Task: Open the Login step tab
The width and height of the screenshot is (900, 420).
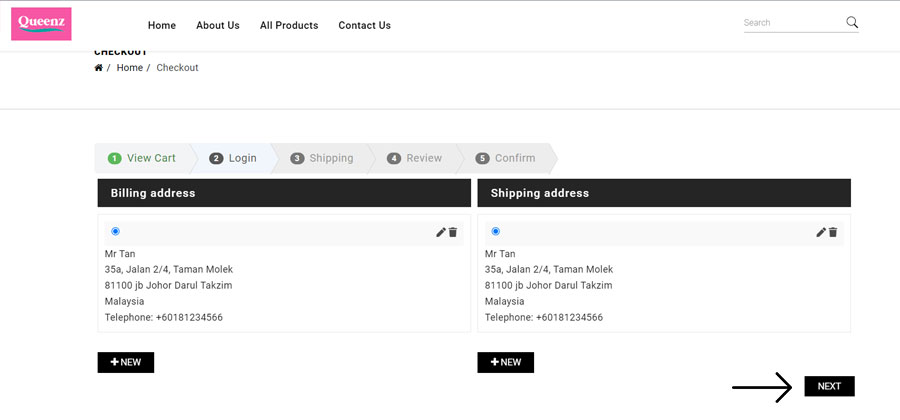Action: click(233, 158)
